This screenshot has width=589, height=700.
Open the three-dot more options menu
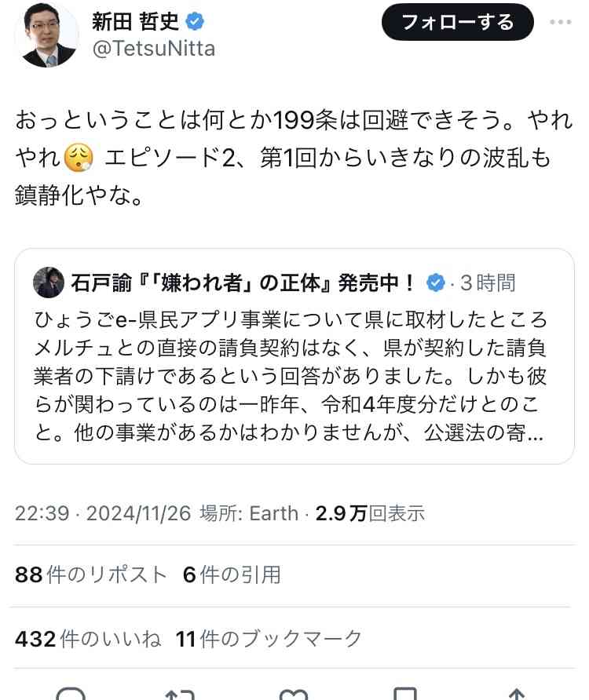tap(561, 22)
